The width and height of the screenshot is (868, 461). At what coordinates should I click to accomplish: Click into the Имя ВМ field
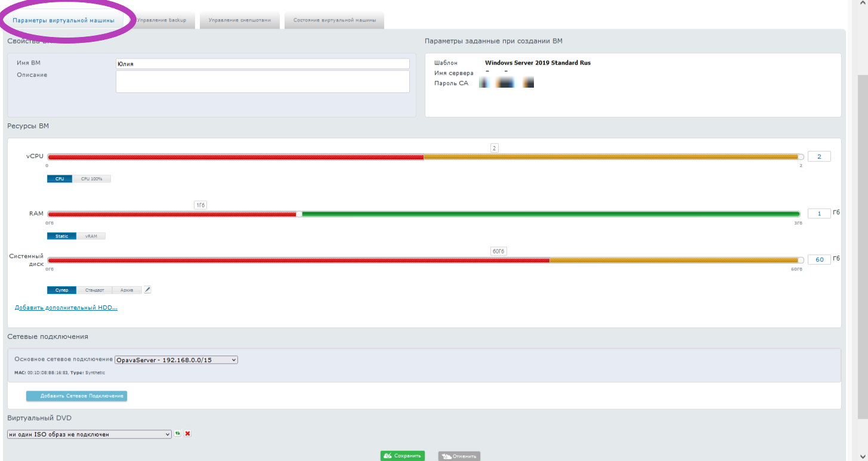(x=262, y=63)
